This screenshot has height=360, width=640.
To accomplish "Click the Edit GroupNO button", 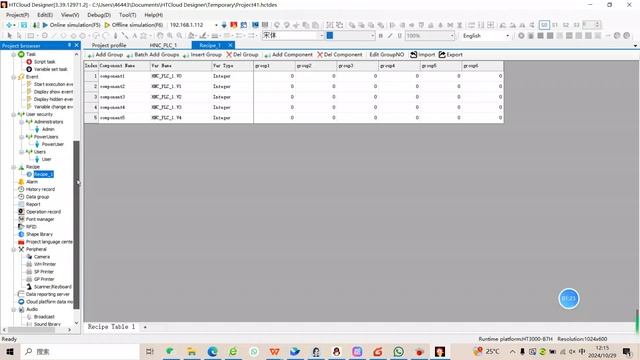I will 387,54.
